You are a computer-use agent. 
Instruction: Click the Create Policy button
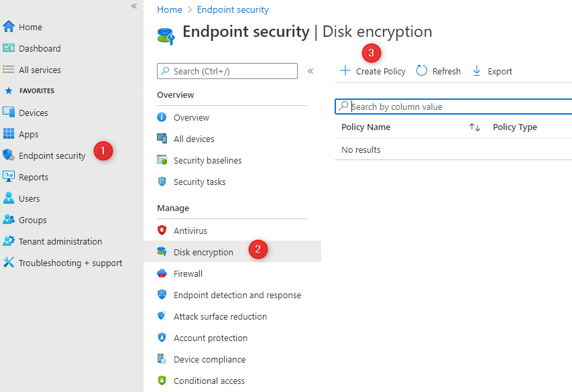tap(372, 70)
